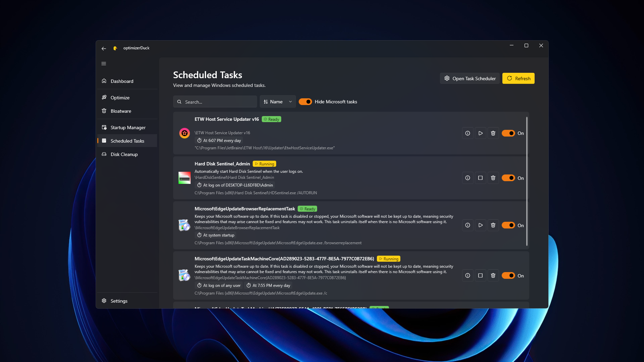Select Scheduled Tasks in sidebar

(x=127, y=141)
